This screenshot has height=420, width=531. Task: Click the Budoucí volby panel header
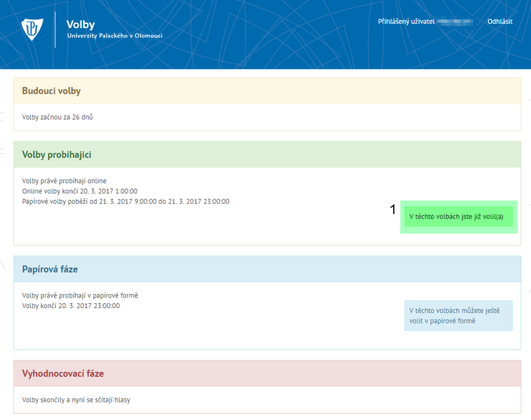click(x=51, y=91)
